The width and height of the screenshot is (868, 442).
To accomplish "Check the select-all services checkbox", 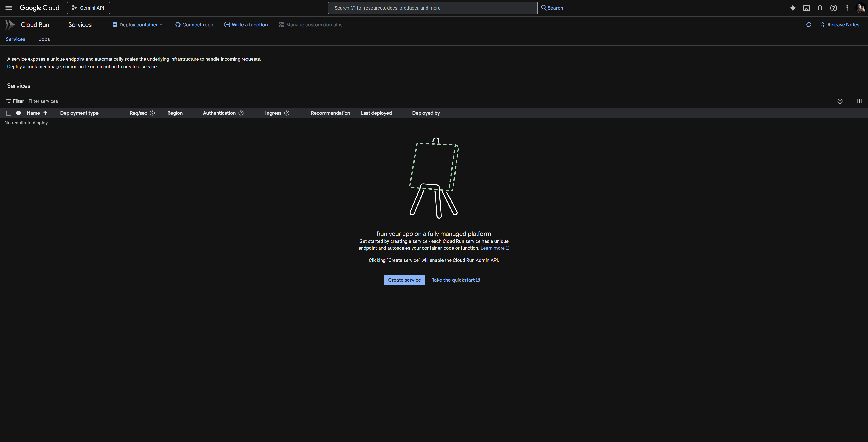I will (9, 113).
